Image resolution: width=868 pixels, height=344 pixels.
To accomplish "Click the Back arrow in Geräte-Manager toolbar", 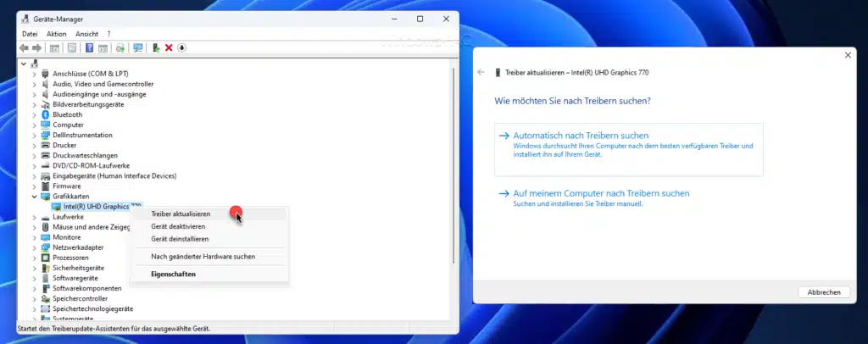I will 24,48.
